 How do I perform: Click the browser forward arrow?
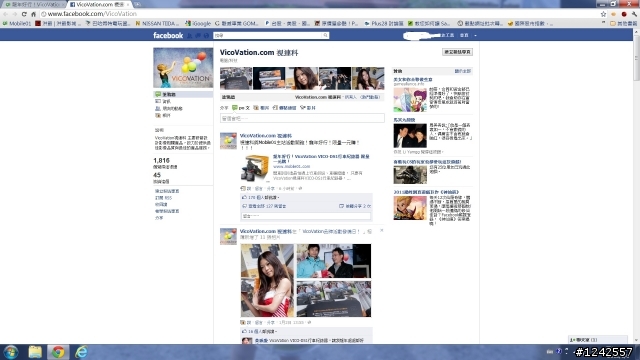point(14,14)
